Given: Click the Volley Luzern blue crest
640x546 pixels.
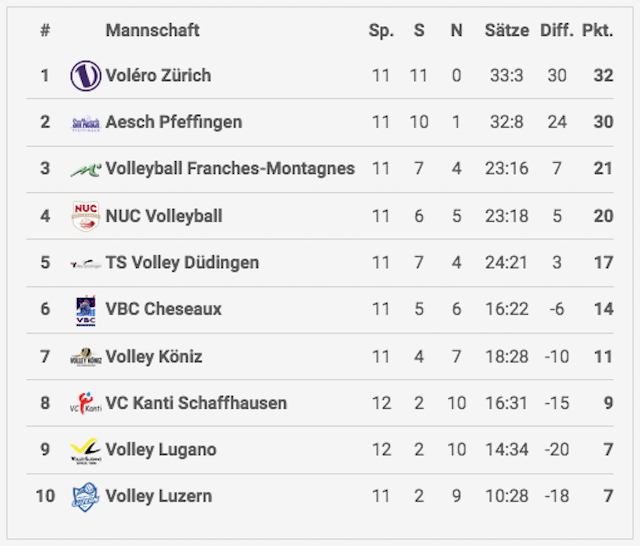Looking at the screenshot, I should 86,497.
